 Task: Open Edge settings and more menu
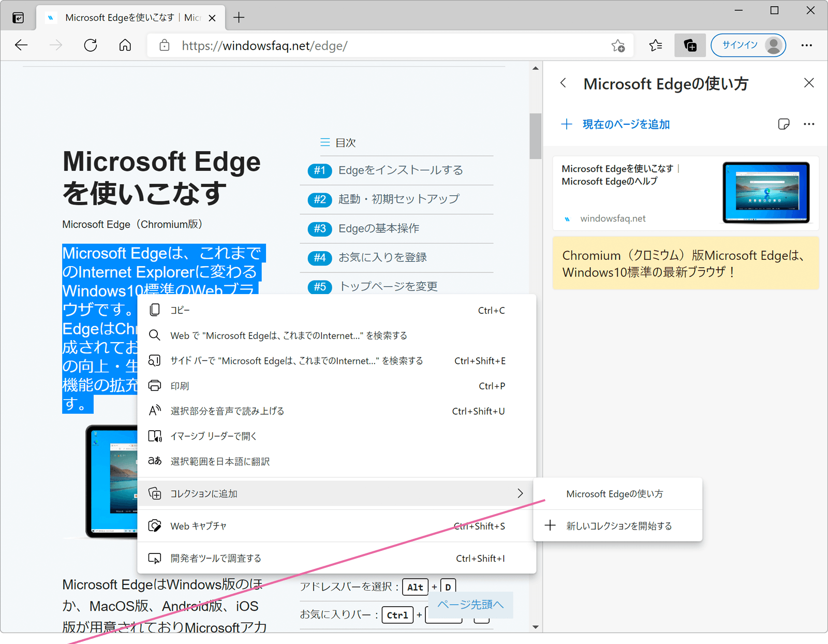(806, 46)
